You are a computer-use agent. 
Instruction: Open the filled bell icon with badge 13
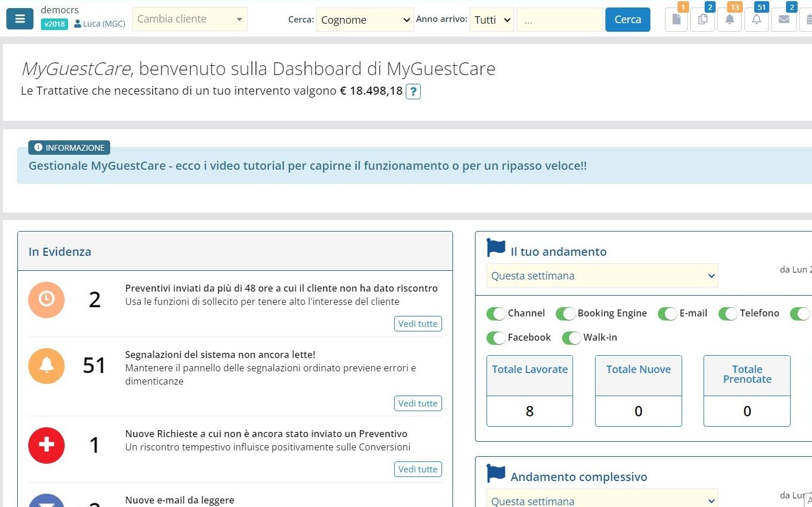coord(729,20)
